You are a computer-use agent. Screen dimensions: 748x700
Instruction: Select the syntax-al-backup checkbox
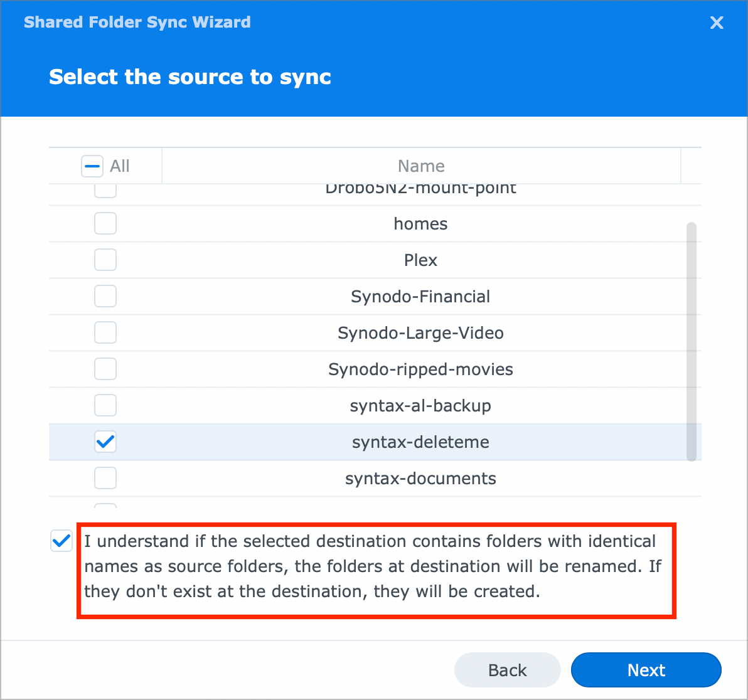tap(105, 405)
